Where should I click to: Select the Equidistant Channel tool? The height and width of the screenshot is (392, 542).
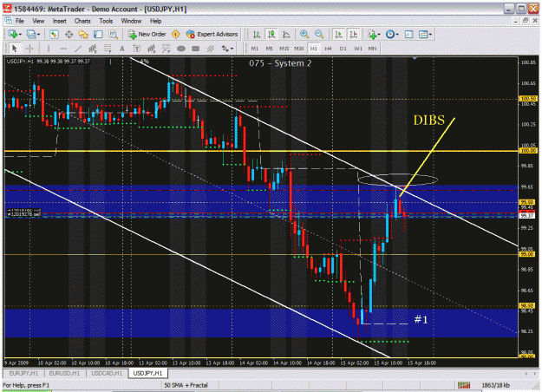click(92, 49)
